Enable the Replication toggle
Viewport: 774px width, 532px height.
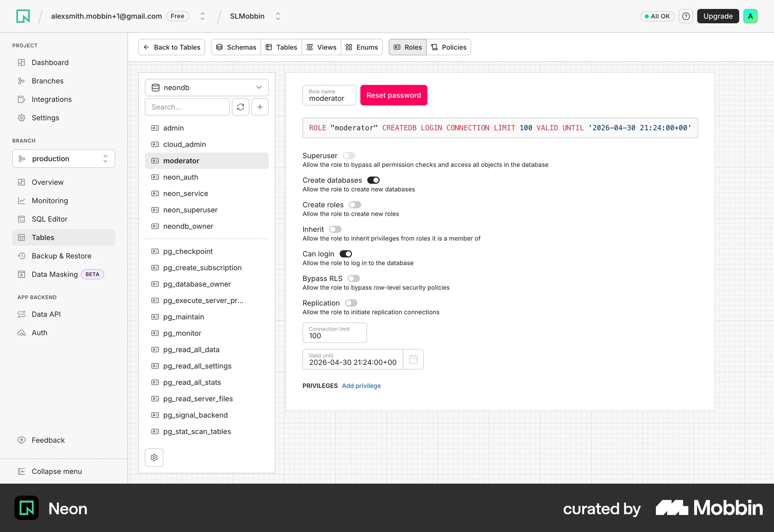tap(351, 303)
